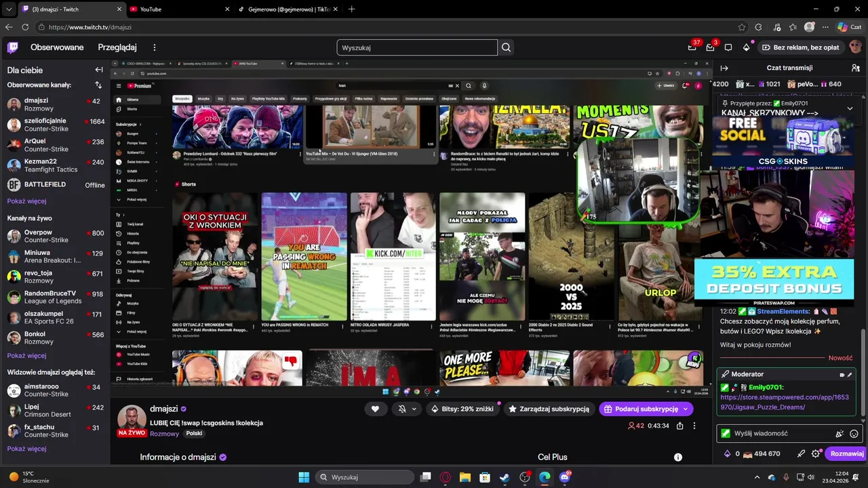Click the Podaruj subskrypcję button

[x=639, y=409]
